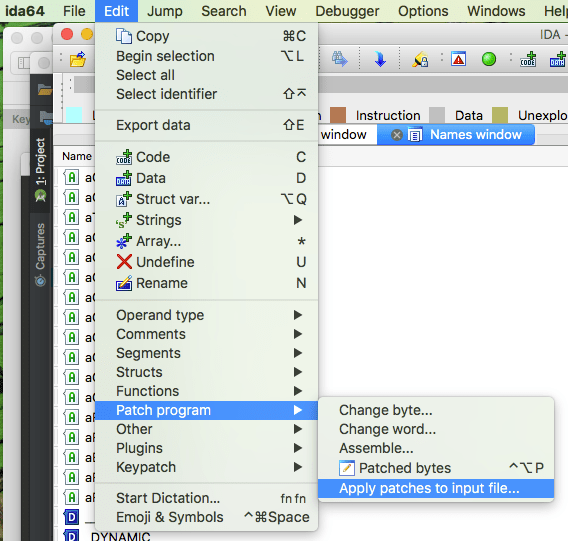Open the Search menu

pyautogui.click(x=224, y=11)
